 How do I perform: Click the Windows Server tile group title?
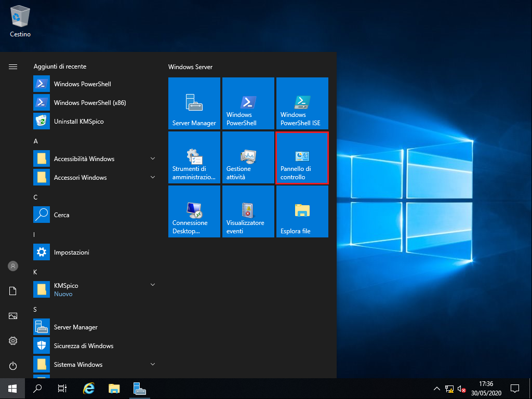pos(190,67)
